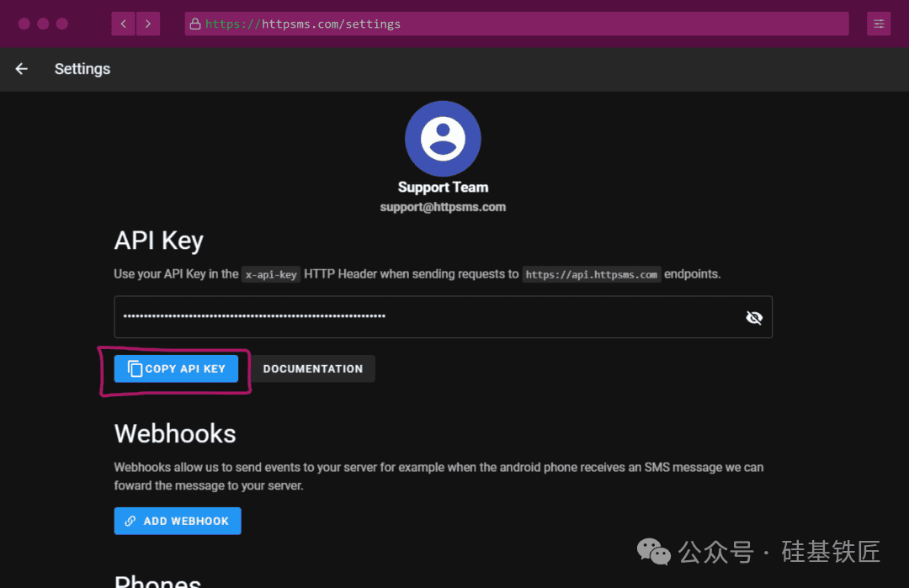Image resolution: width=909 pixels, height=588 pixels.
Task: Click the API Key heading
Action: [x=159, y=241]
